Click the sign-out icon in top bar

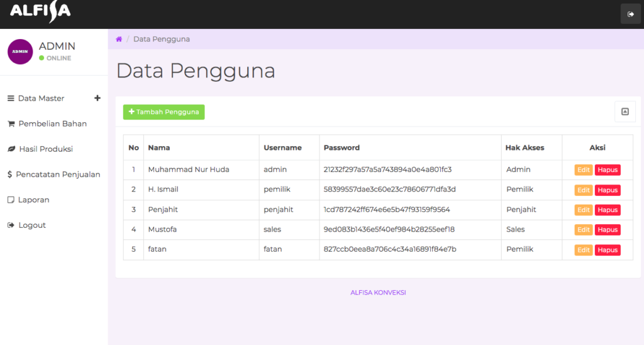[x=630, y=14]
